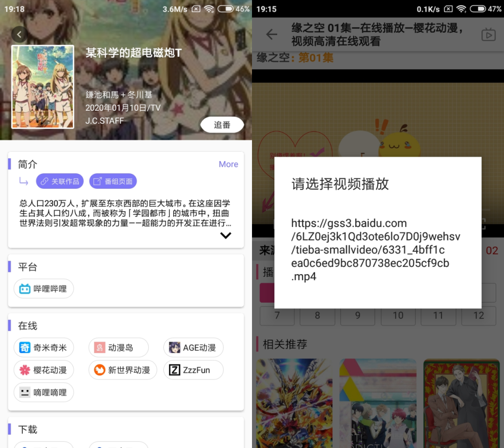This screenshot has height=448, width=504.
Task: Click the 在线 section heading
Action: point(28,326)
